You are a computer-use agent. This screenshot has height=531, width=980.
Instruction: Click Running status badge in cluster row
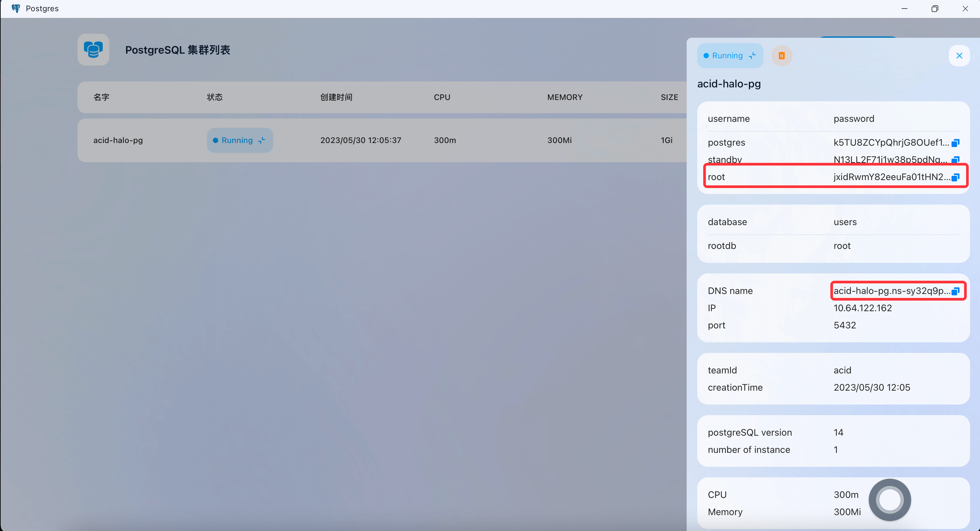tap(240, 140)
